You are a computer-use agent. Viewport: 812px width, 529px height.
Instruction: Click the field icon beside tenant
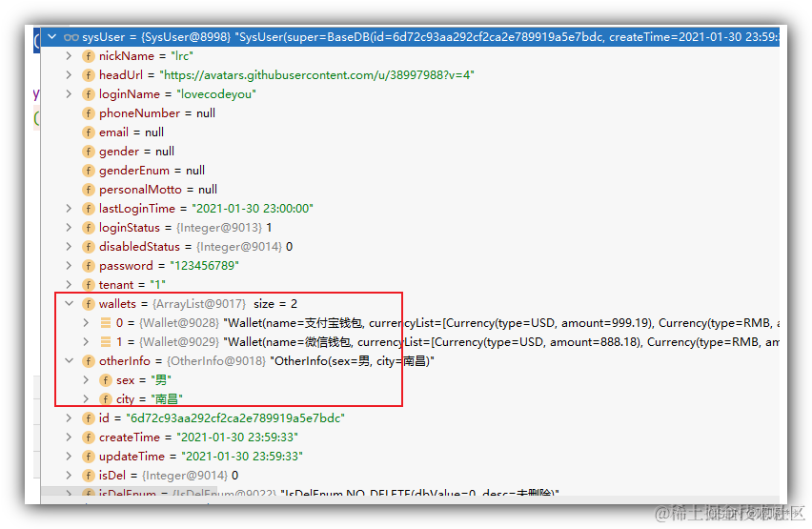pos(89,284)
